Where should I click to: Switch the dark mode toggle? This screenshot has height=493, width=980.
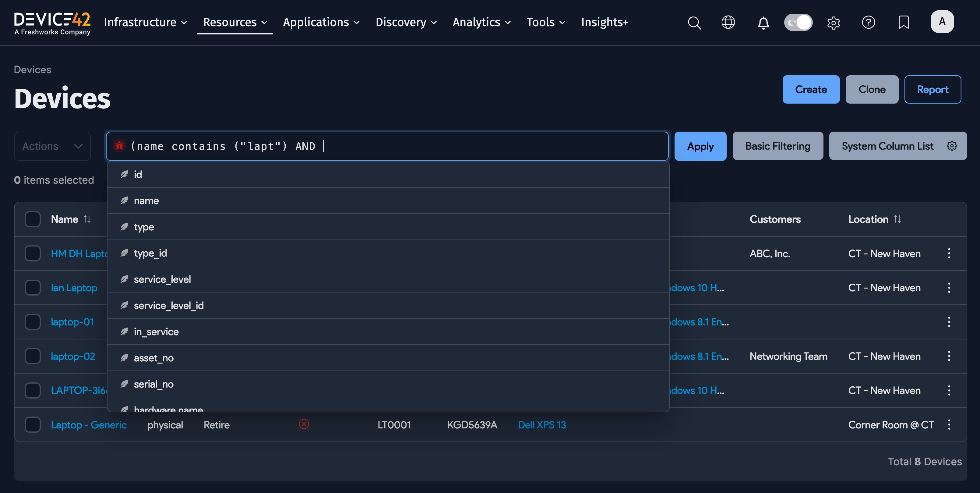[798, 23]
